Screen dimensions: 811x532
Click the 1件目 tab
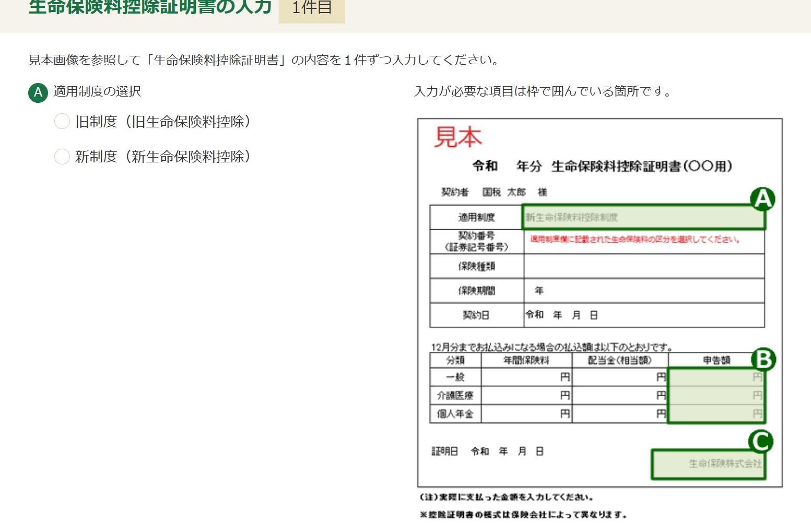click(312, 8)
